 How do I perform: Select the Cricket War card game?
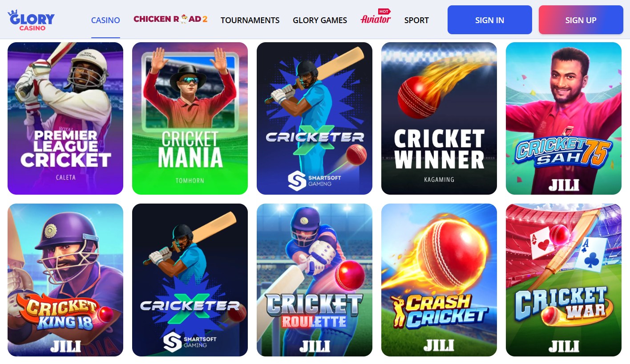(564, 280)
